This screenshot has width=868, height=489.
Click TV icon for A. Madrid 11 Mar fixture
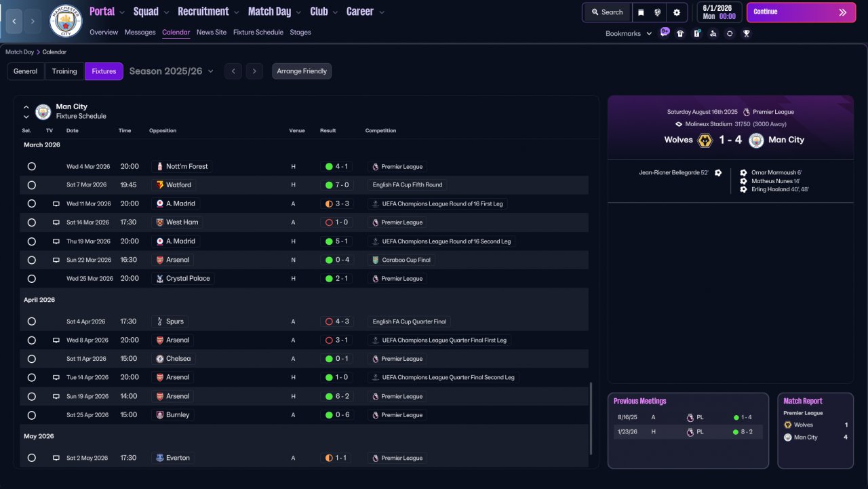tap(56, 203)
